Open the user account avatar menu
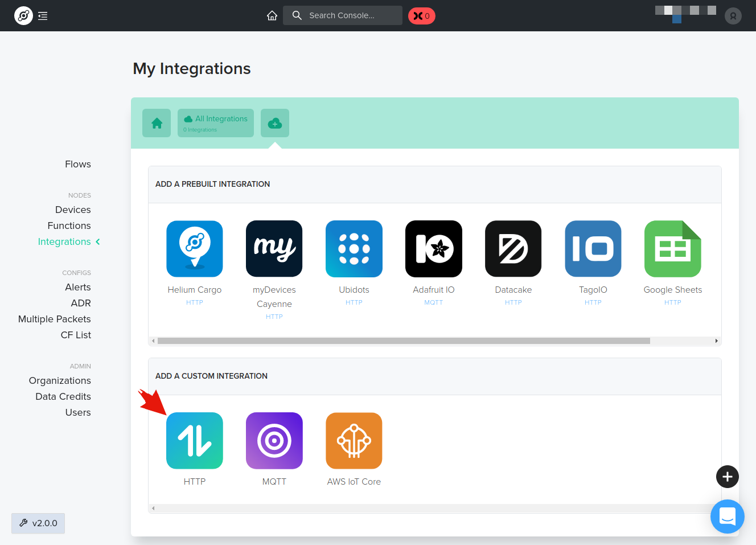Image resolution: width=756 pixels, height=545 pixels. coord(733,16)
